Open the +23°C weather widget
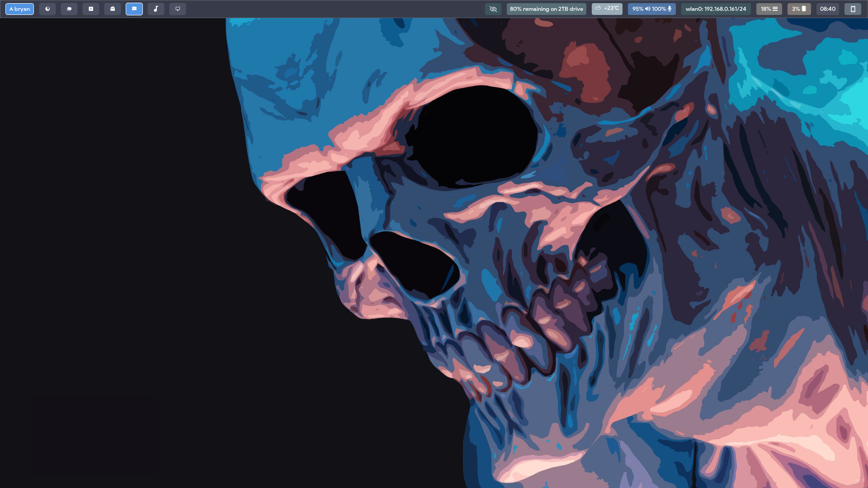Image resolution: width=868 pixels, height=488 pixels. [607, 9]
